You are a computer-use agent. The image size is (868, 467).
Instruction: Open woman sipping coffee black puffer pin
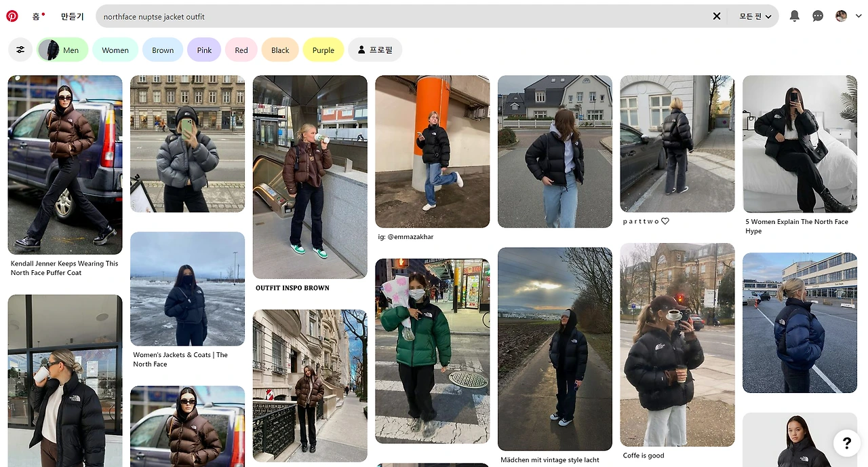[x=65, y=381]
